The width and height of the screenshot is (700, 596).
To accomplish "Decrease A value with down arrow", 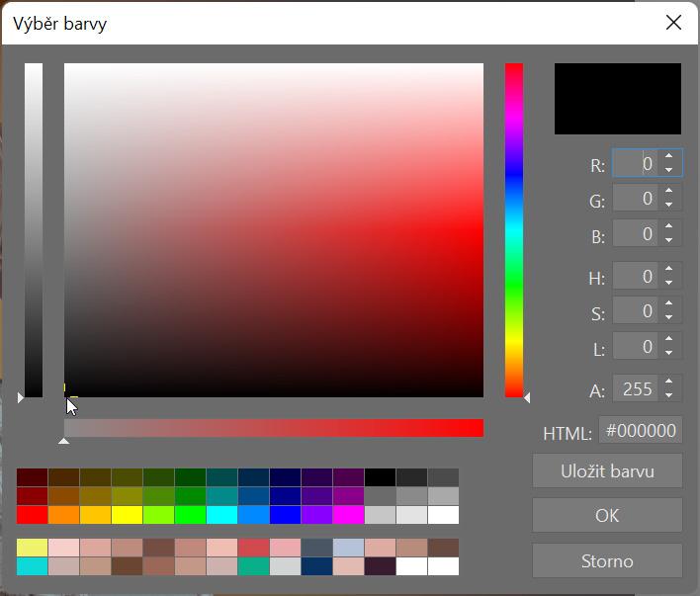I will point(668,394).
